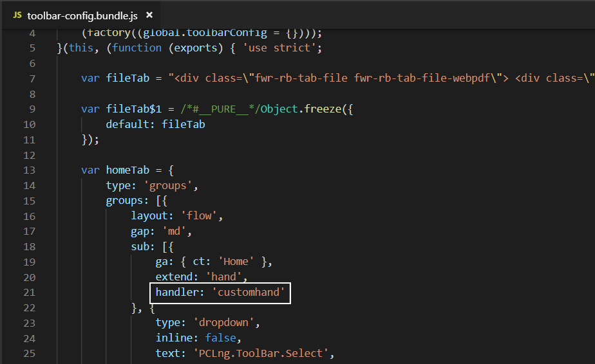Image resolution: width=595 pixels, height=364 pixels.
Task: Click line number 21 in gutter
Action: pyautogui.click(x=29, y=293)
